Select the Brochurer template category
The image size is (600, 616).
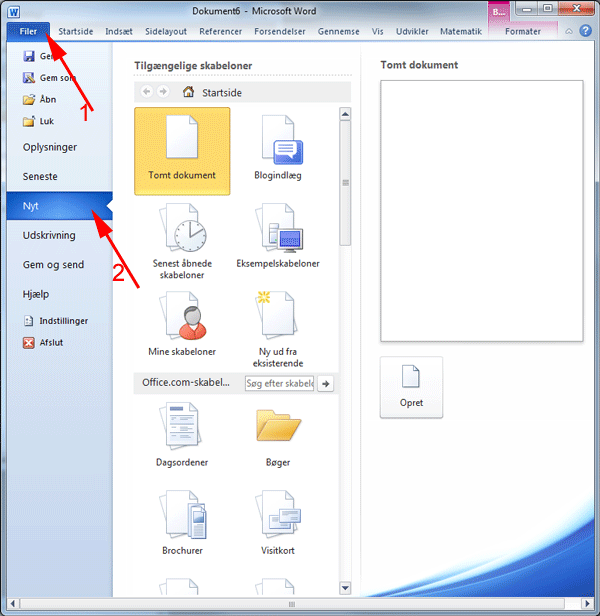[182, 517]
